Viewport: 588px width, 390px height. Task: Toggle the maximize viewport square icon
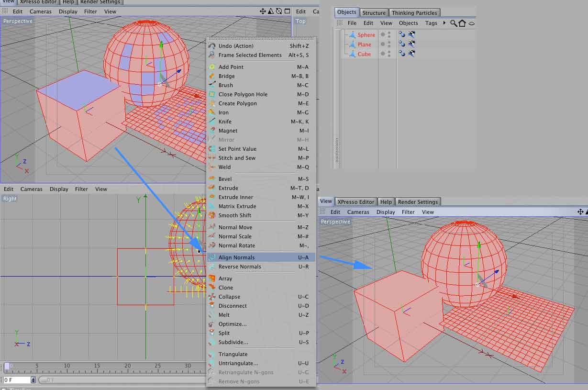(x=287, y=11)
